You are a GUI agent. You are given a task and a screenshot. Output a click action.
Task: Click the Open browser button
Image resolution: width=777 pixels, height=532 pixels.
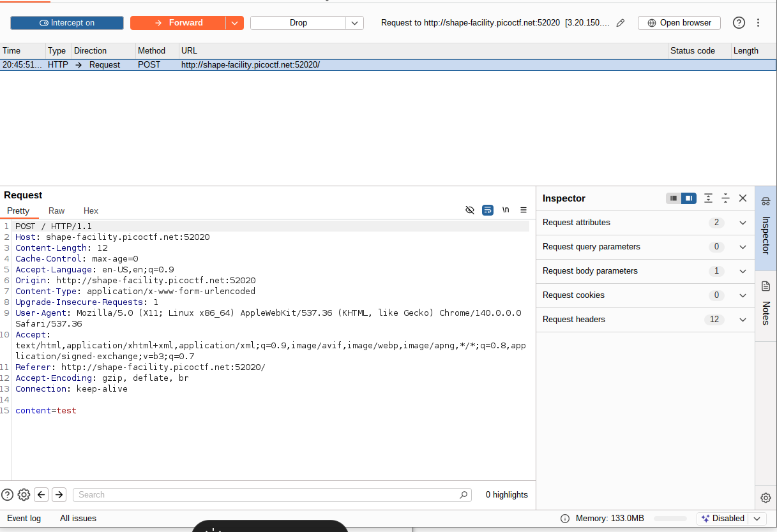679,23
